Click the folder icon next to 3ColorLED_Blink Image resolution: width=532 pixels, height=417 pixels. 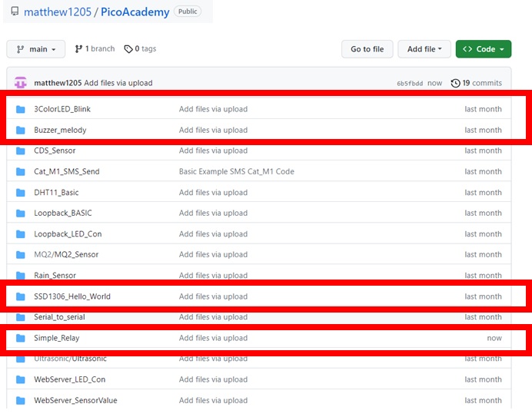point(21,109)
